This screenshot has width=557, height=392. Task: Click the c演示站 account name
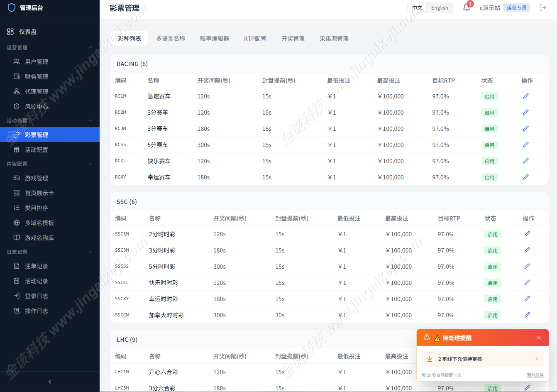click(490, 8)
